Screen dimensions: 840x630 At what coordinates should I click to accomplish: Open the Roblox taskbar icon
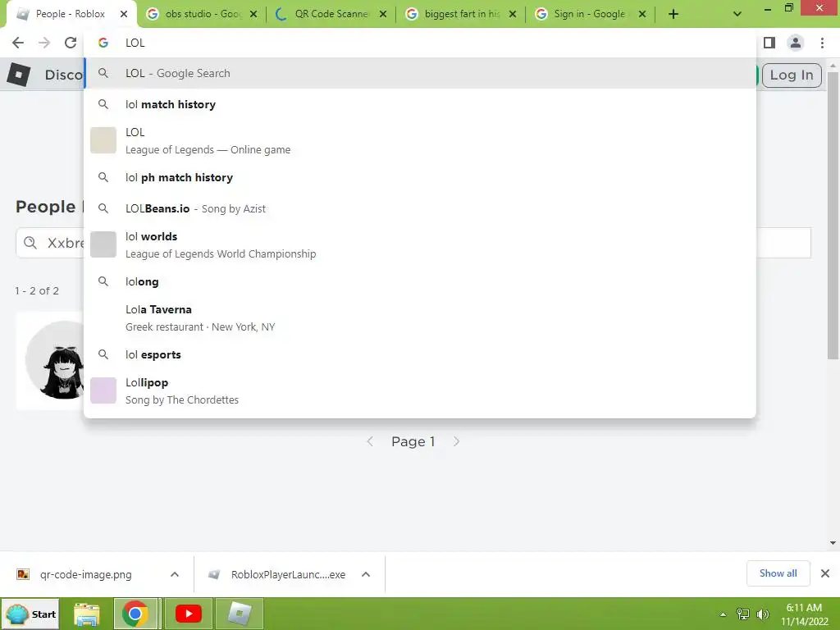point(240,614)
